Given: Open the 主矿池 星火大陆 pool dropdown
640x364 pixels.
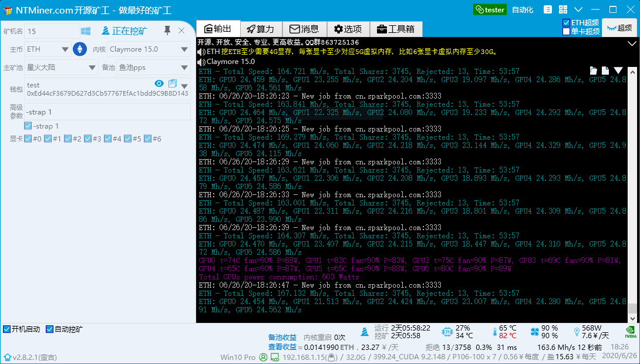Looking at the screenshot, I should tap(61, 68).
